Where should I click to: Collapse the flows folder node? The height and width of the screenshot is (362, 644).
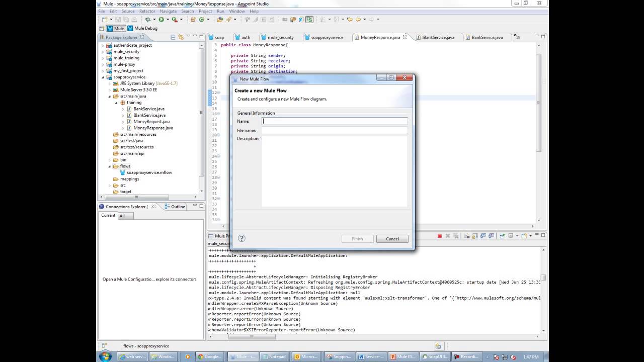(110, 166)
